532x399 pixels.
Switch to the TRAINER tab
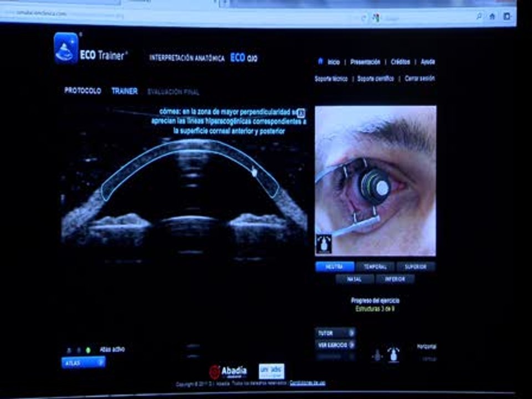point(125,91)
